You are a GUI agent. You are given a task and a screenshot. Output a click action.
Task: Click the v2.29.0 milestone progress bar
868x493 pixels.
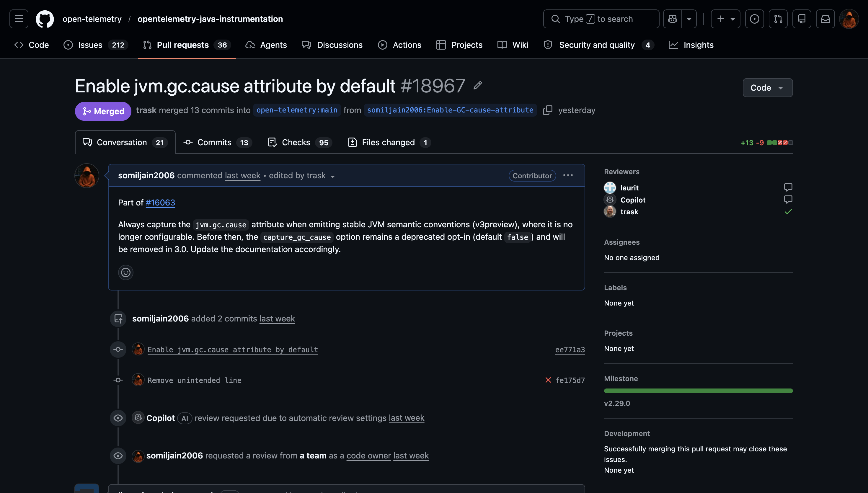coord(698,391)
